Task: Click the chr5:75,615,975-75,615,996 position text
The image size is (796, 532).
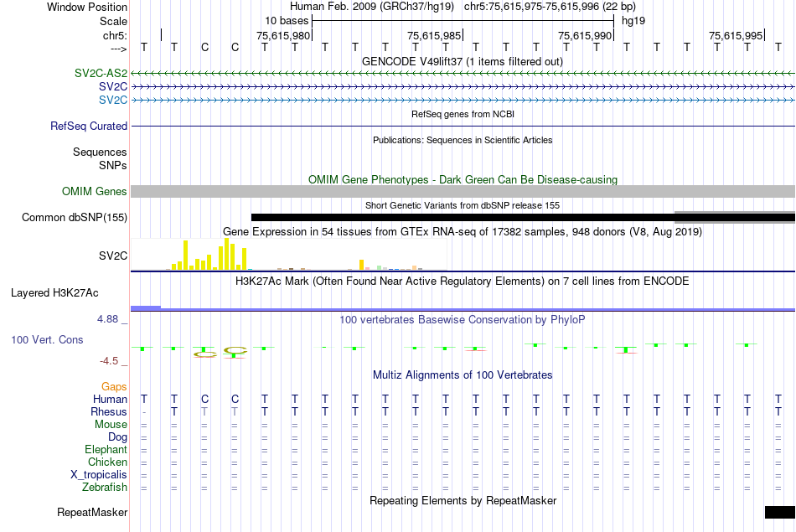Action: 550,7
